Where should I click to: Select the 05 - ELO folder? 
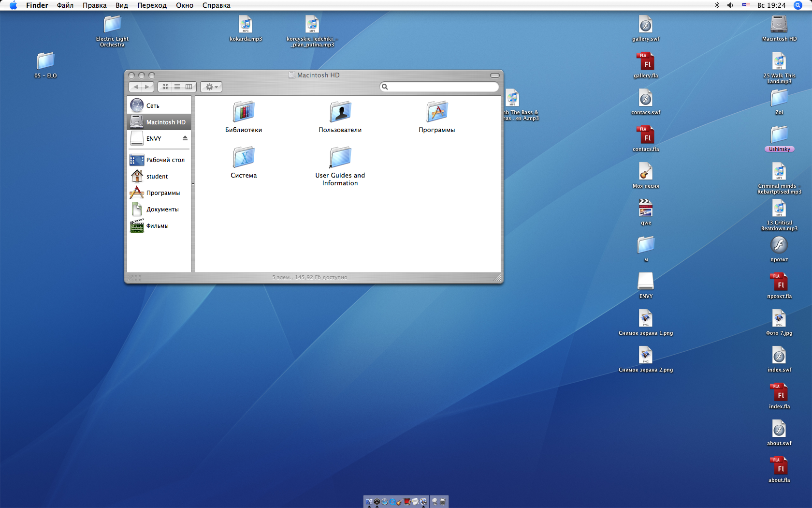[45, 65]
